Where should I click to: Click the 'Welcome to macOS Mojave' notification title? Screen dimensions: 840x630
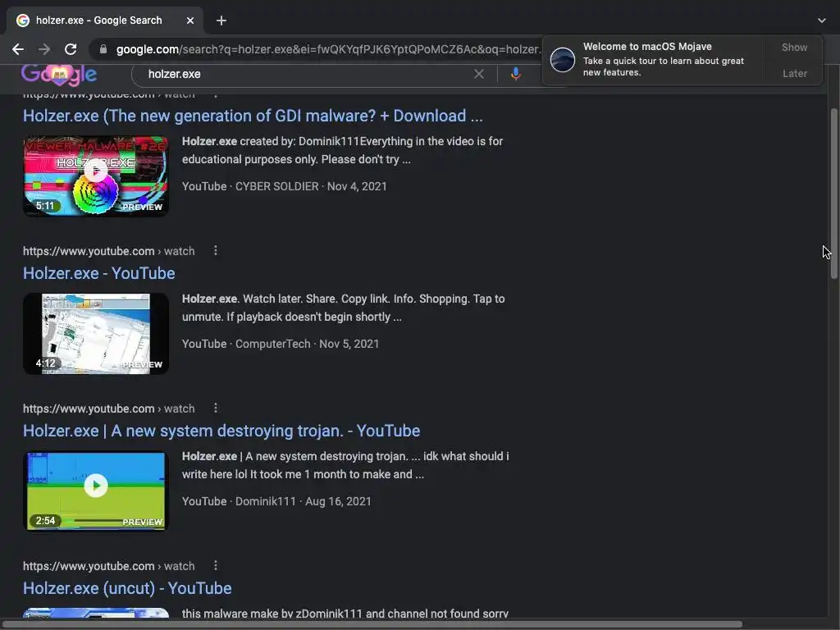tap(647, 47)
